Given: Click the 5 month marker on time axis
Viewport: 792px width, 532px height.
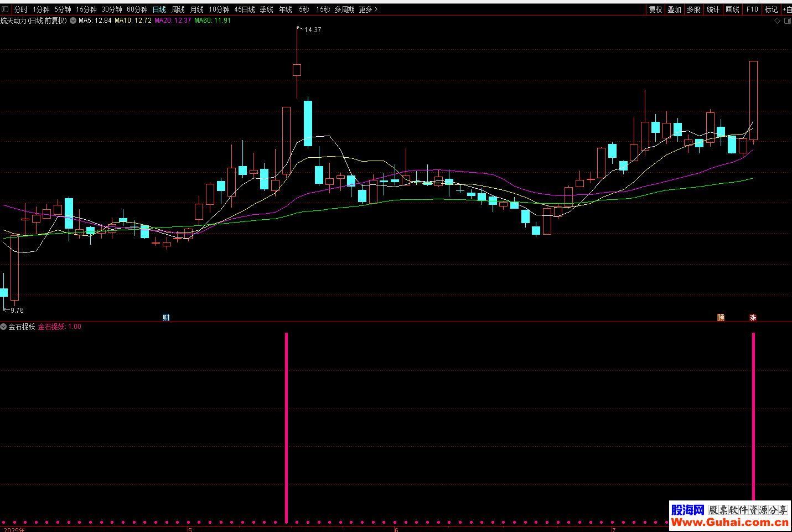Looking at the screenshot, I should (x=190, y=529).
